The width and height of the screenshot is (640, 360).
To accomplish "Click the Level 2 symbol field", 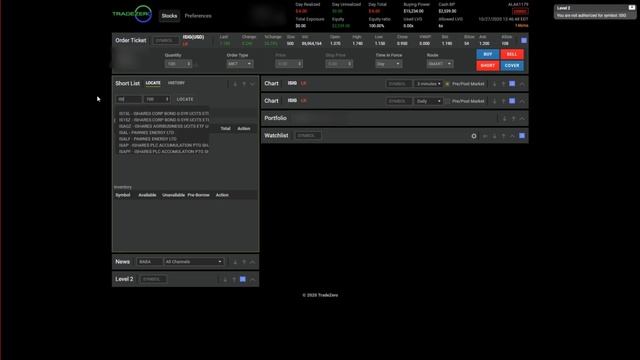I will (x=153, y=279).
